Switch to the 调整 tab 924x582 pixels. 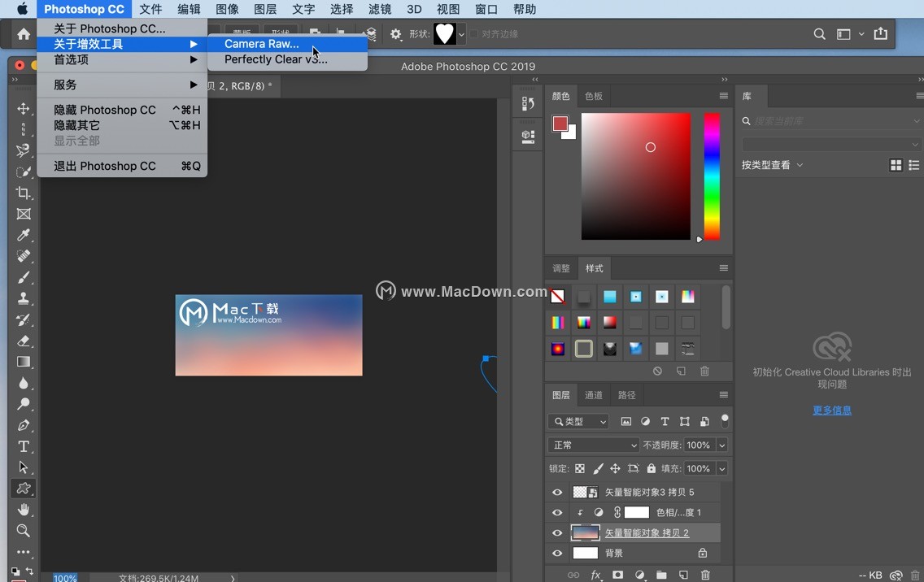click(561, 268)
